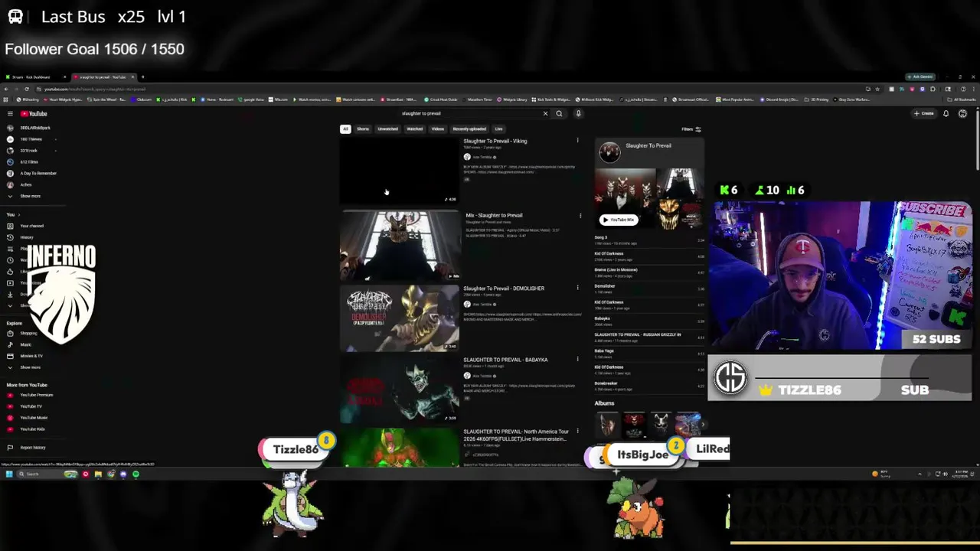Select the Live filter chip
Image resolution: width=980 pixels, height=551 pixels.
tap(498, 129)
